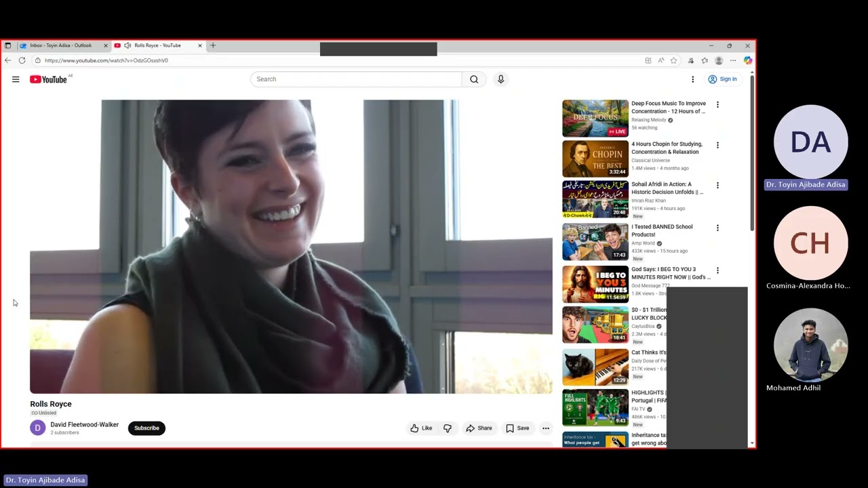Like the Rolls Royce video
Screen dimensions: 868x488
click(x=421, y=428)
